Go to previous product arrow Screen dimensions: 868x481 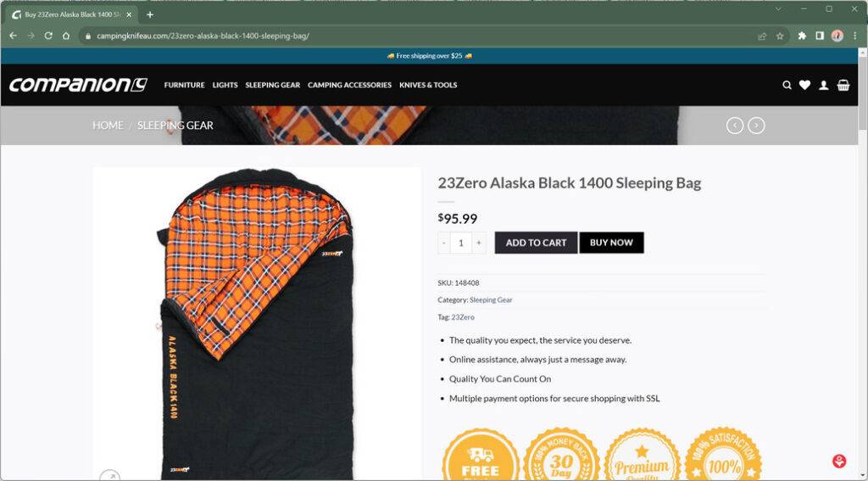[x=735, y=126]
